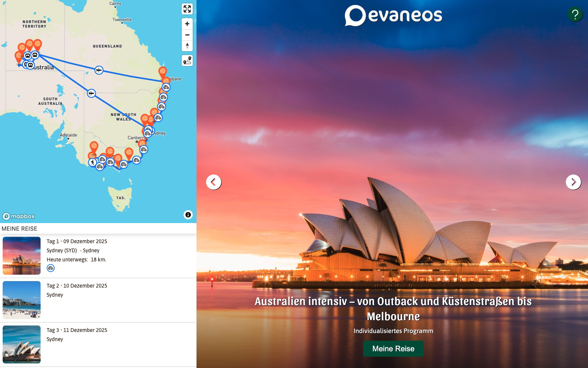Click the walking pedestrian map marker
The width and height of the screenshot is (588, 368).
(93, 162)
